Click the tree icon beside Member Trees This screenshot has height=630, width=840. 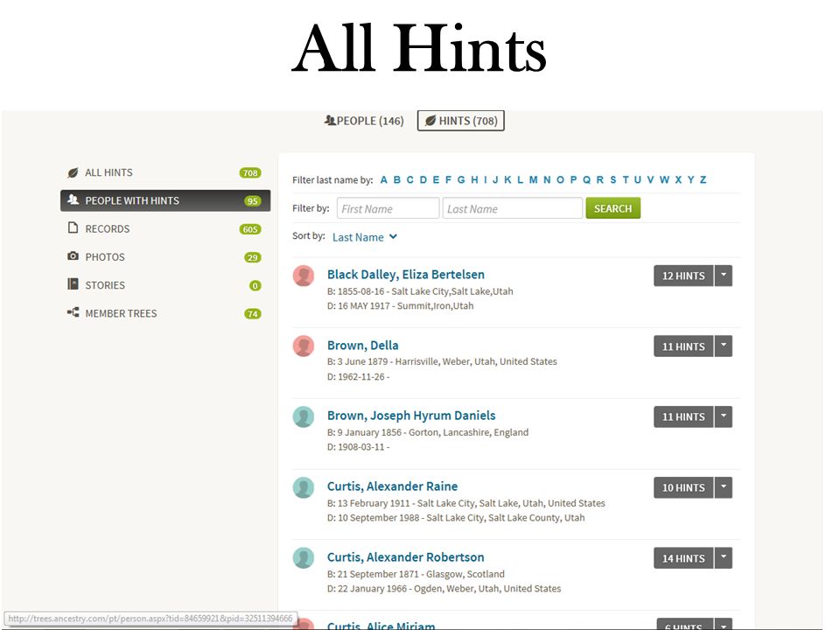pos(73,312)
